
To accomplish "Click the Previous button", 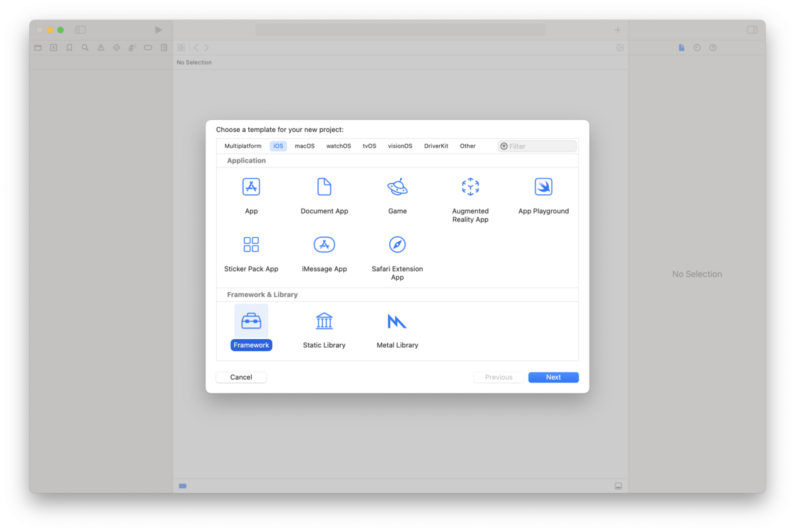I will tap(499, 377).
